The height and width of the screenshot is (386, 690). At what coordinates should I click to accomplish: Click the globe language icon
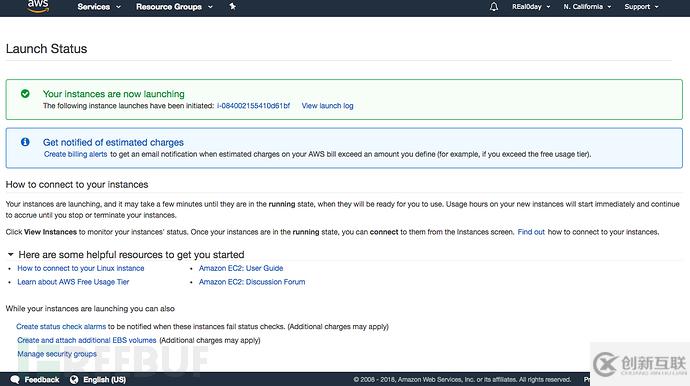click(73, 379)
